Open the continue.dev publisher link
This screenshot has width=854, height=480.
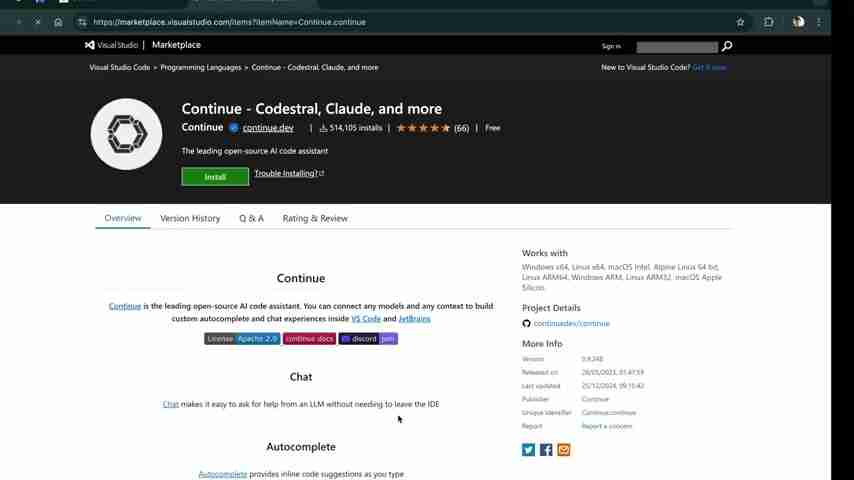pos(268,128)
